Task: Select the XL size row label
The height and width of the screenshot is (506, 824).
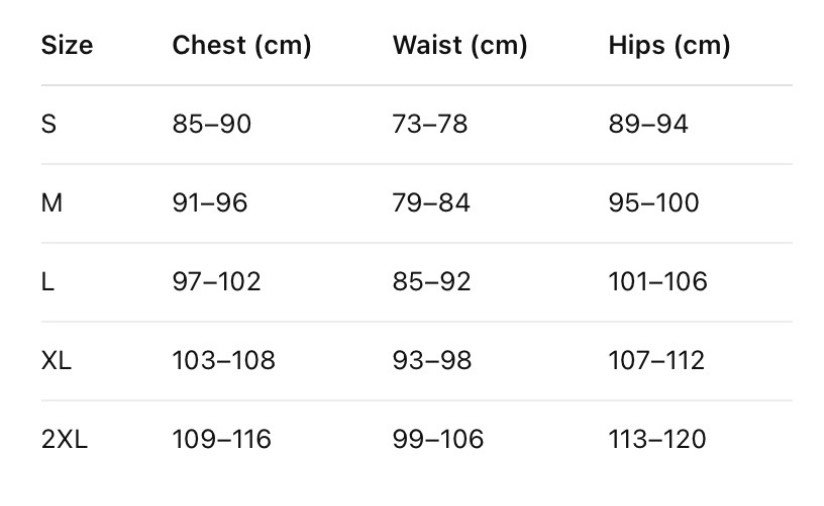Action: pos(56,361)
